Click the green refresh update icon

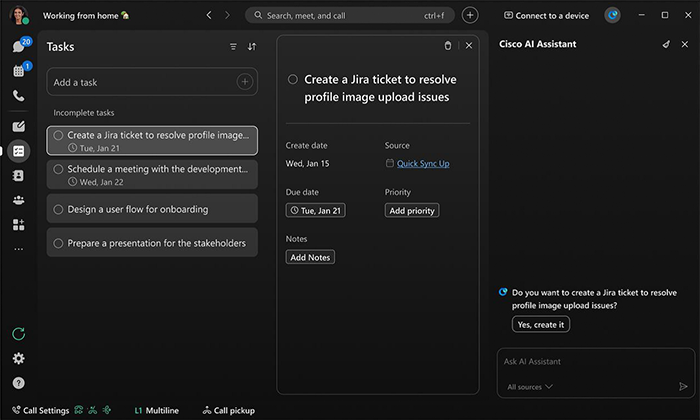[18, 334]
